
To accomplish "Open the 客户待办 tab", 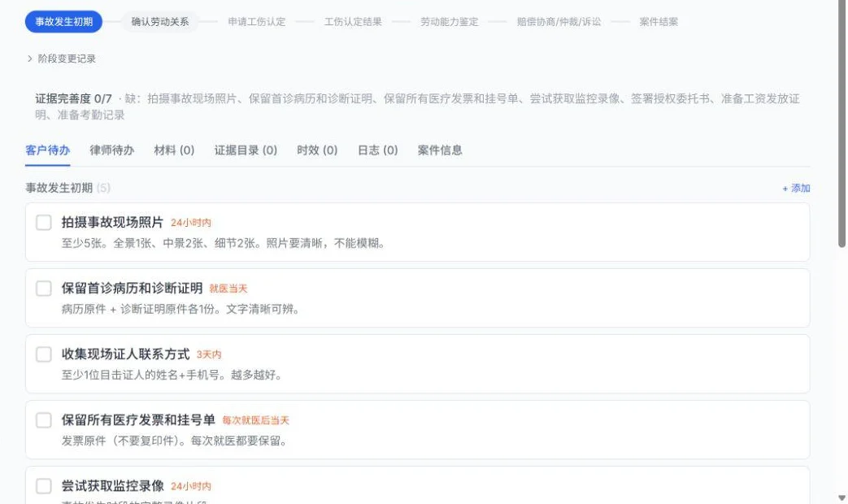I will coord(48,150).
